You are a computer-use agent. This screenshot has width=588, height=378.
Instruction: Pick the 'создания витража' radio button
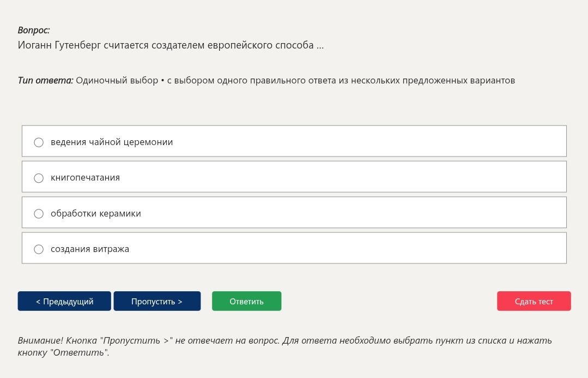[39, 249]
